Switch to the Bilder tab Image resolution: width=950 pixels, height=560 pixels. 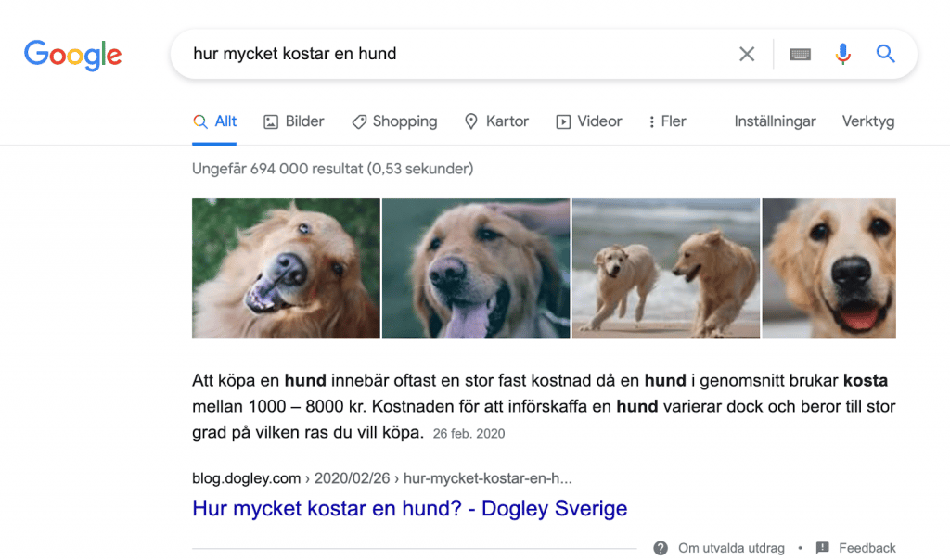(294, 121)
